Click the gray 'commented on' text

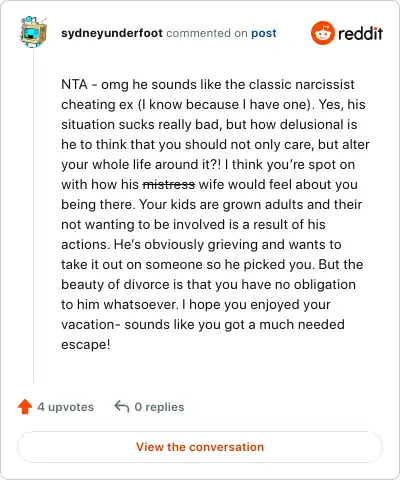point(207,33)
